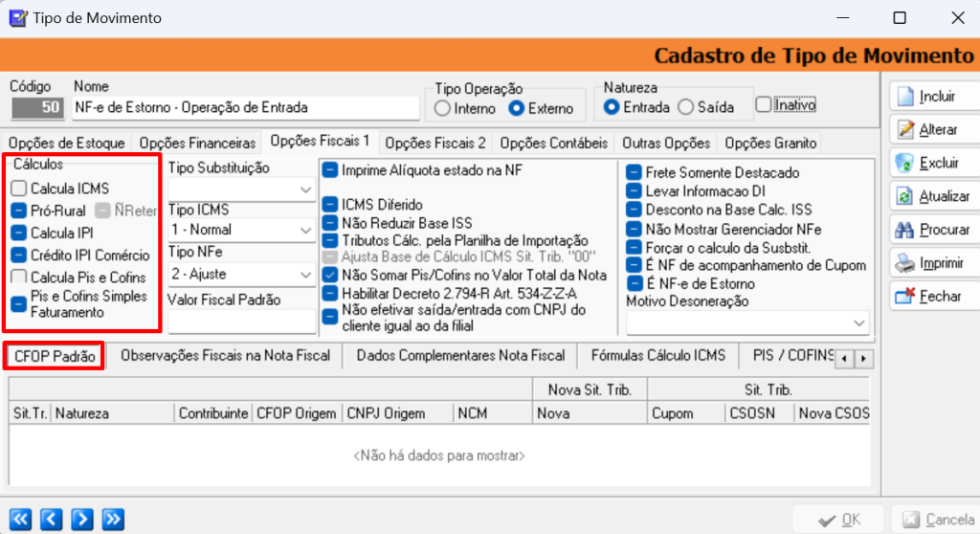This screenshot has width=980, height=534.
Task: Click the CFOP Origem column header
Action: 297,413
